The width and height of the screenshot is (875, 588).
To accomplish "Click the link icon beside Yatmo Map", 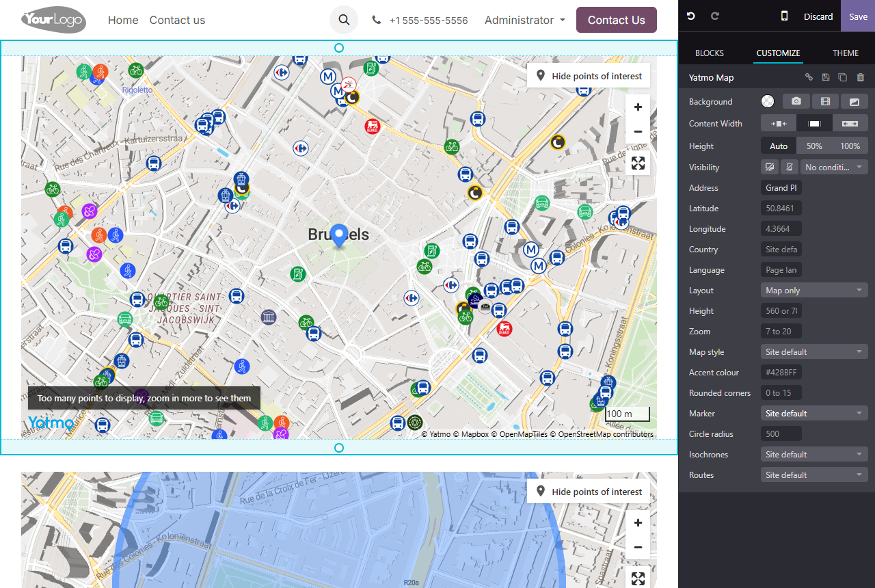I will (809, 77).
